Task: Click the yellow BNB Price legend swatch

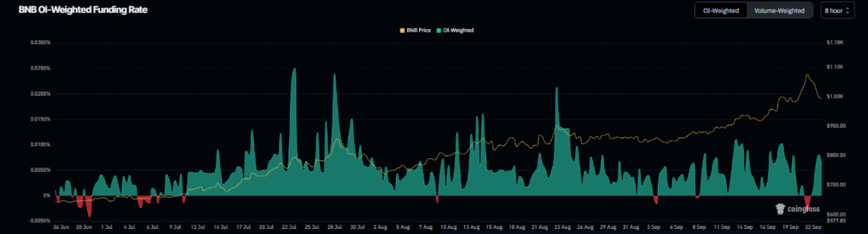Action: tap(402, 30)
